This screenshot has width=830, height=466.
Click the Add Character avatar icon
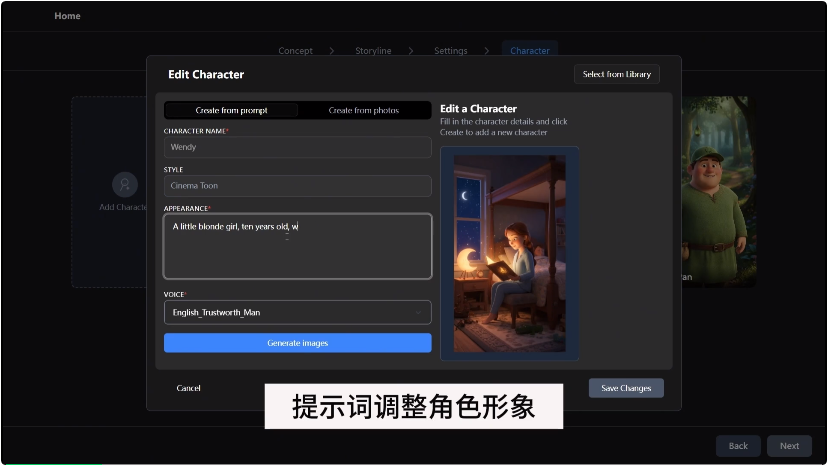(125, 185)
